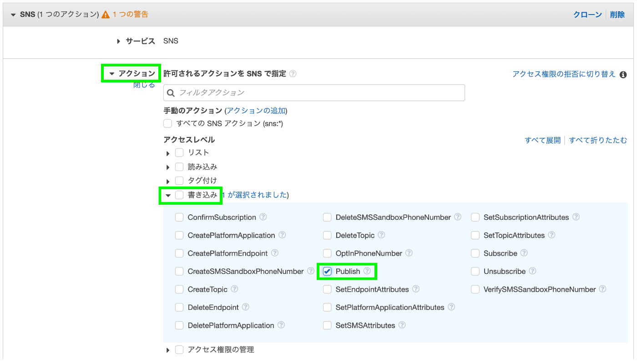Enable the CreateTopic action checkbox

tap(179, 289)
